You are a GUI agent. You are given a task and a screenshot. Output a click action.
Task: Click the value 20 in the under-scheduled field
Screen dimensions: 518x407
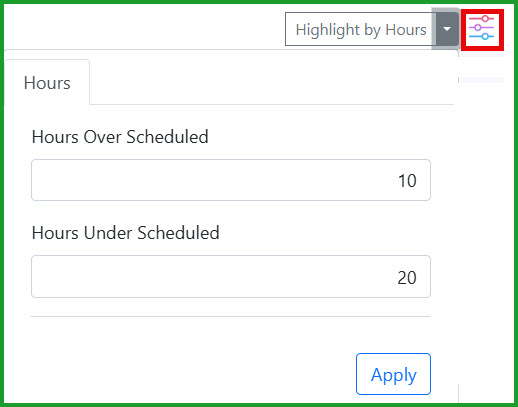coord(407,277)
